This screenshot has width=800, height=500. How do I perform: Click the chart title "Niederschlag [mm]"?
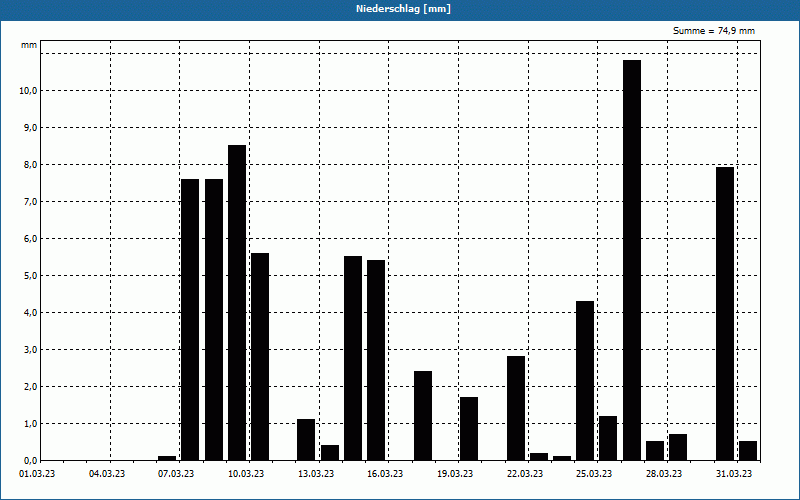coord(403,9)
